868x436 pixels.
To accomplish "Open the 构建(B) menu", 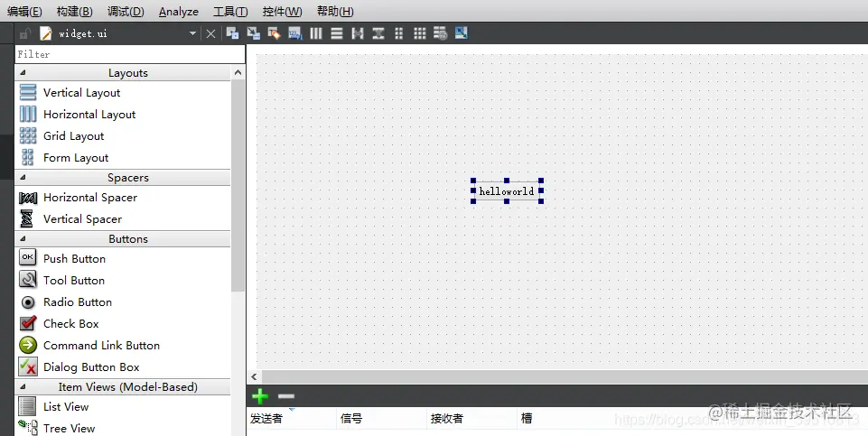I will tap(75, 11).
